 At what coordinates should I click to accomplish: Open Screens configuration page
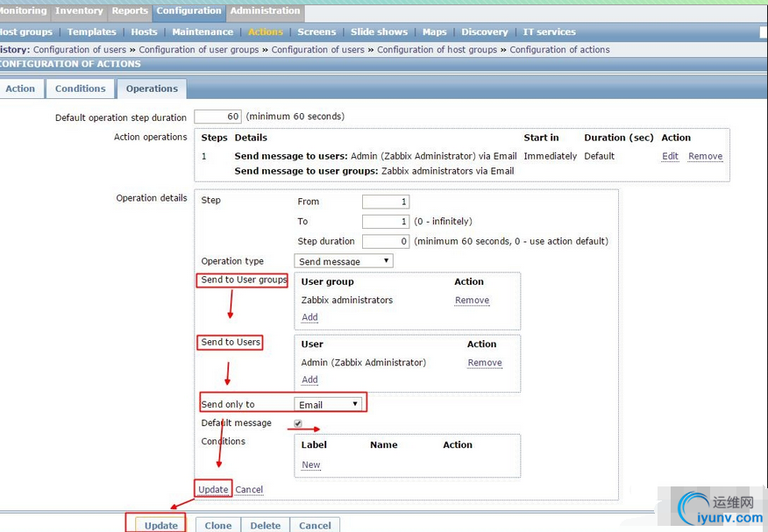click(316, 32)
